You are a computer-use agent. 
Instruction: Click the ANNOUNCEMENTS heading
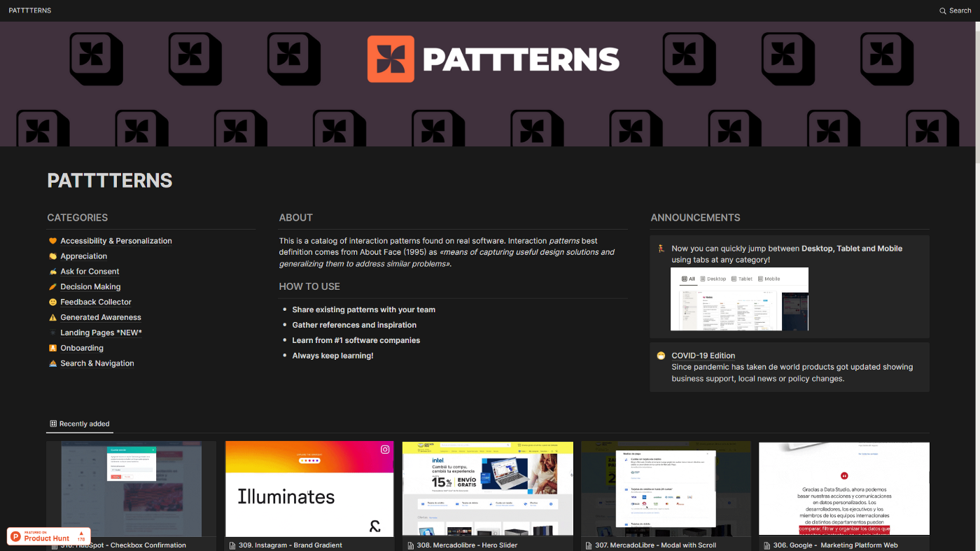[x=696, y=218]
